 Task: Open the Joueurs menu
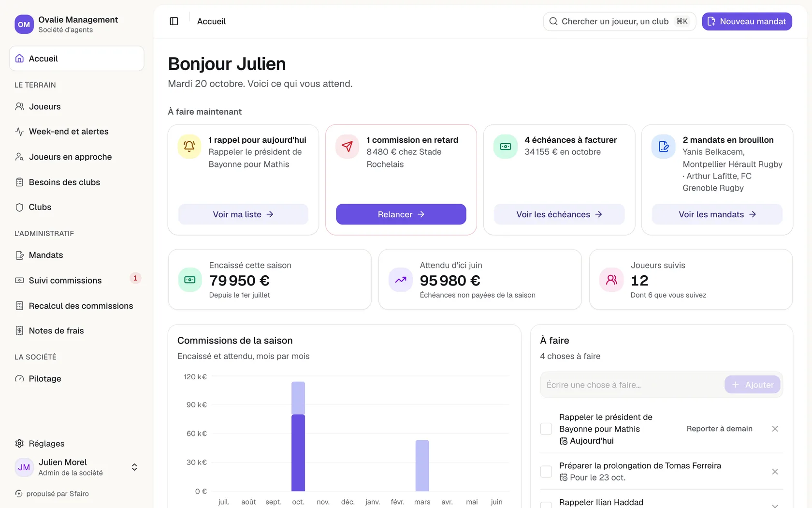[x=76, y=106]
